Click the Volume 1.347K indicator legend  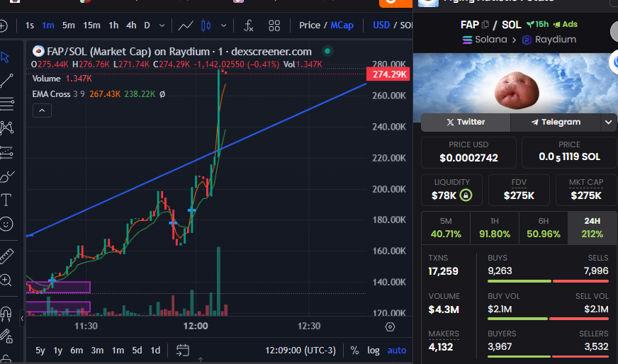pyautogui.click(x=62, y=79)
